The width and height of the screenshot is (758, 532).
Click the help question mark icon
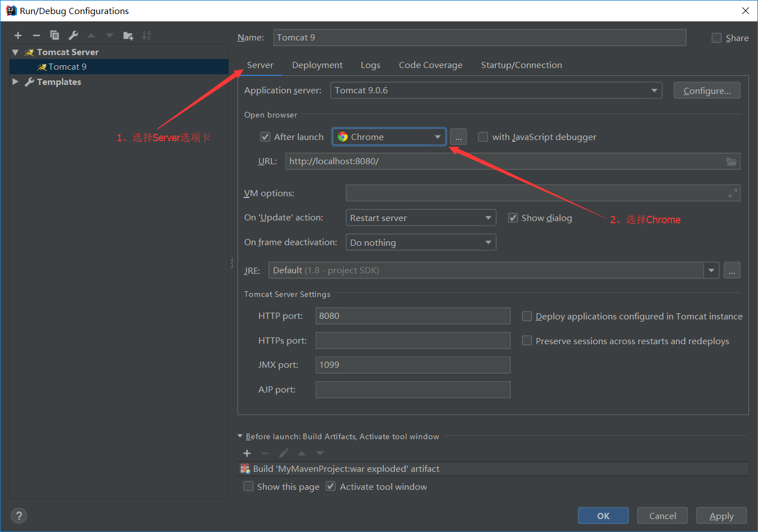pyautogui.click(x=19, y=515)
